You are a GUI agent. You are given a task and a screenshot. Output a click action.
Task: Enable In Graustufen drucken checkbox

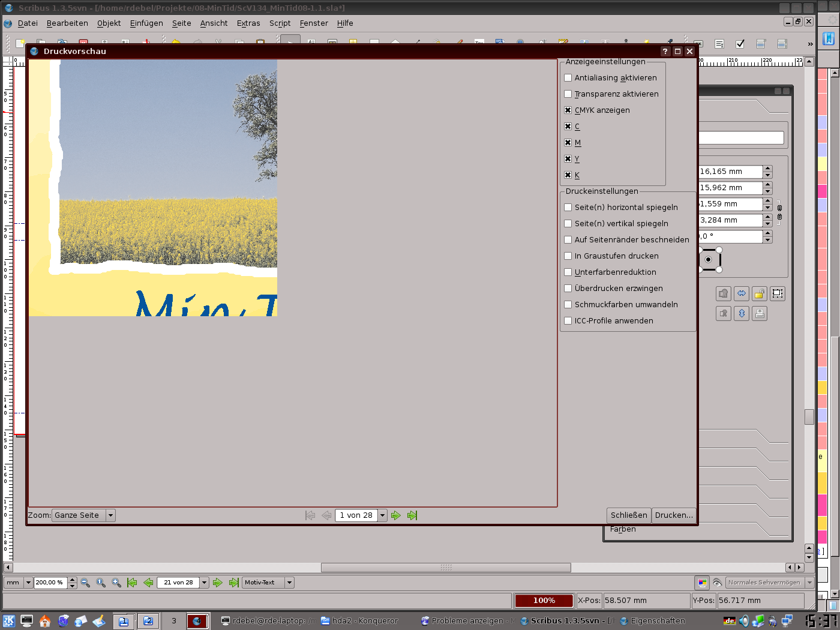click(568, 256)
